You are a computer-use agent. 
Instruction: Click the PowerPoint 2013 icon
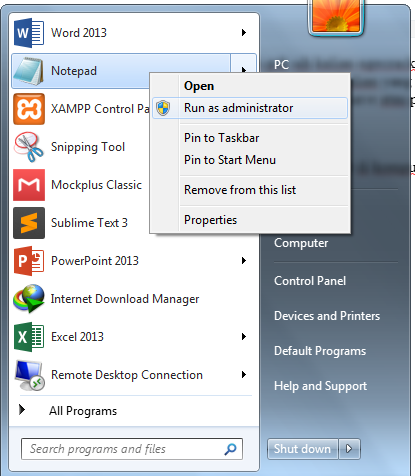point(29,261)
